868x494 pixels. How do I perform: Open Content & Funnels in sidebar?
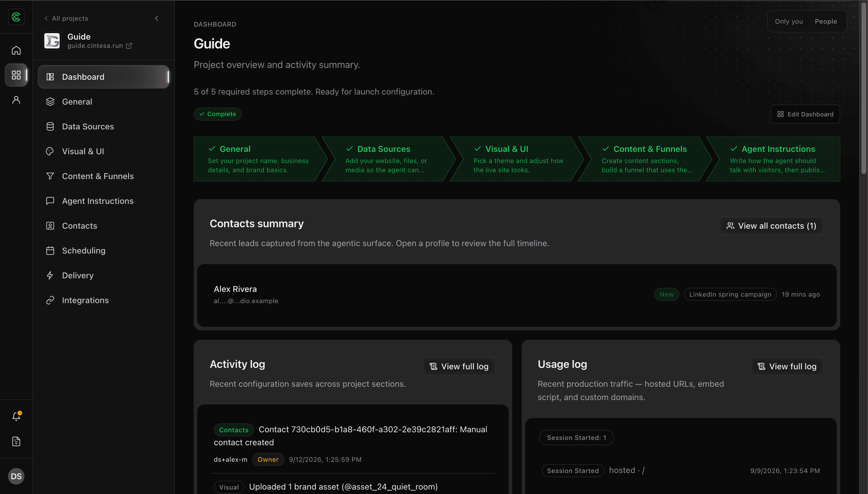pyautogui.click(x=104, y=176)
